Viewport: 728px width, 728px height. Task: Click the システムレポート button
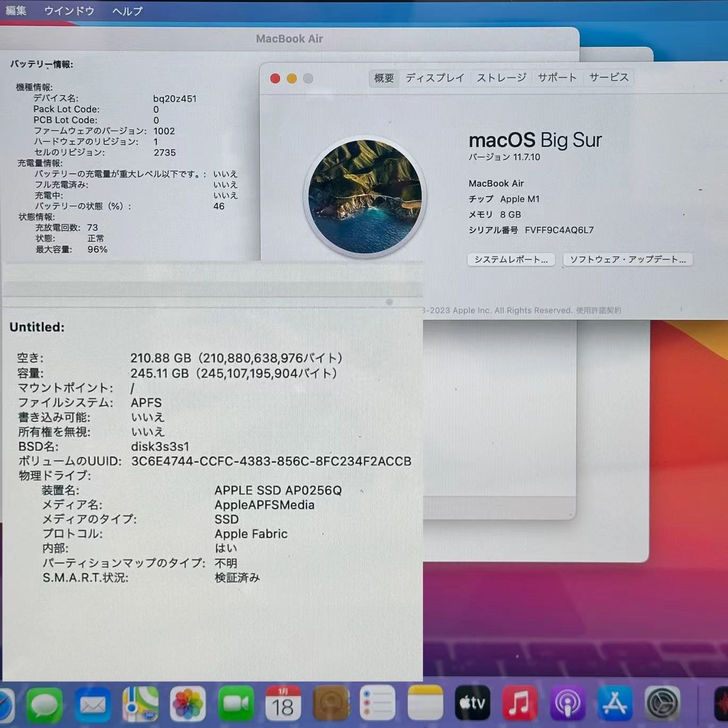point(511,260)
